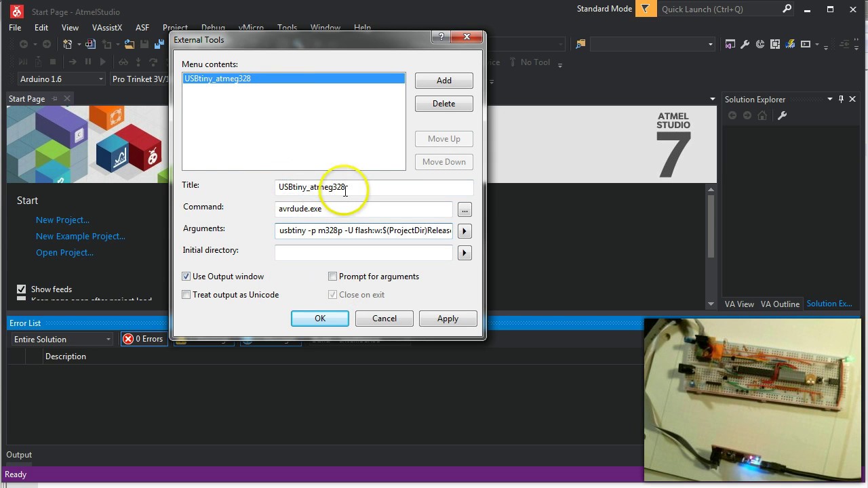The height and width of the screenshot is (488, 868).
Task: Click the Save disk icon in toolbar
Action: pyautogui.click(x=144, y=44)
